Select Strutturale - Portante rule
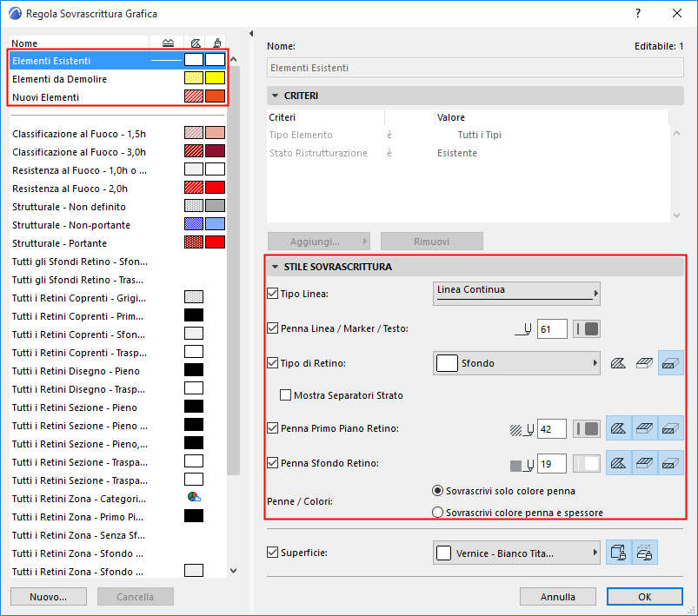The image size is (698, 616). click(118, 243)
